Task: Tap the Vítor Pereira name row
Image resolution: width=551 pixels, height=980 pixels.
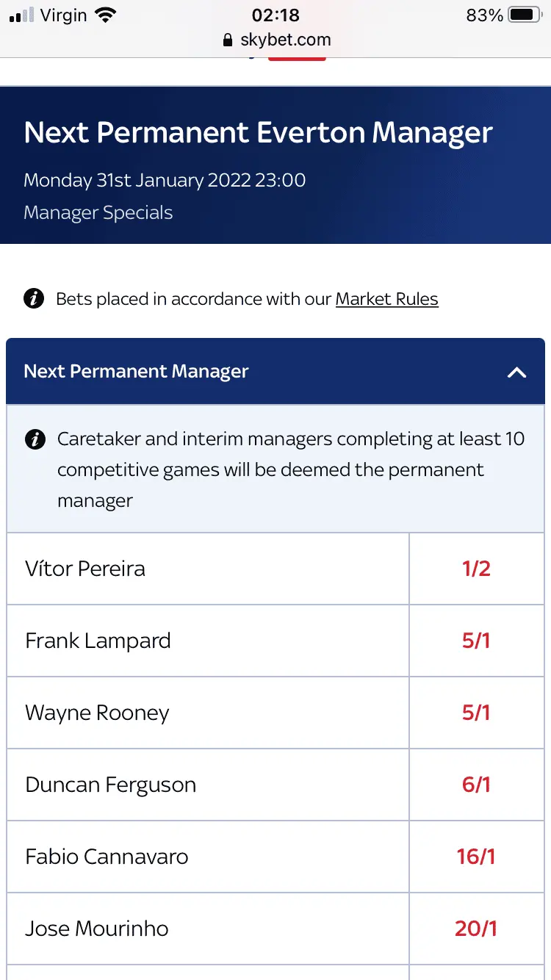Action: pos(85,569)
